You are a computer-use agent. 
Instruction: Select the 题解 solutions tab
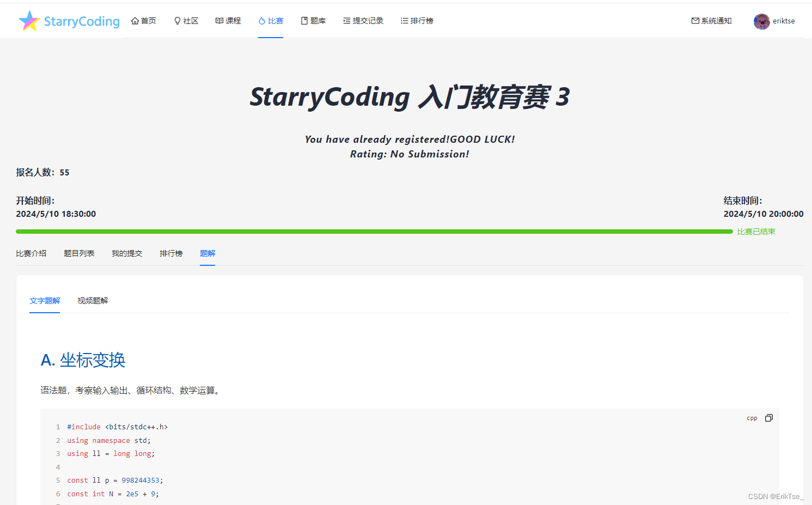pyautogui.click(x=207, y=253)
